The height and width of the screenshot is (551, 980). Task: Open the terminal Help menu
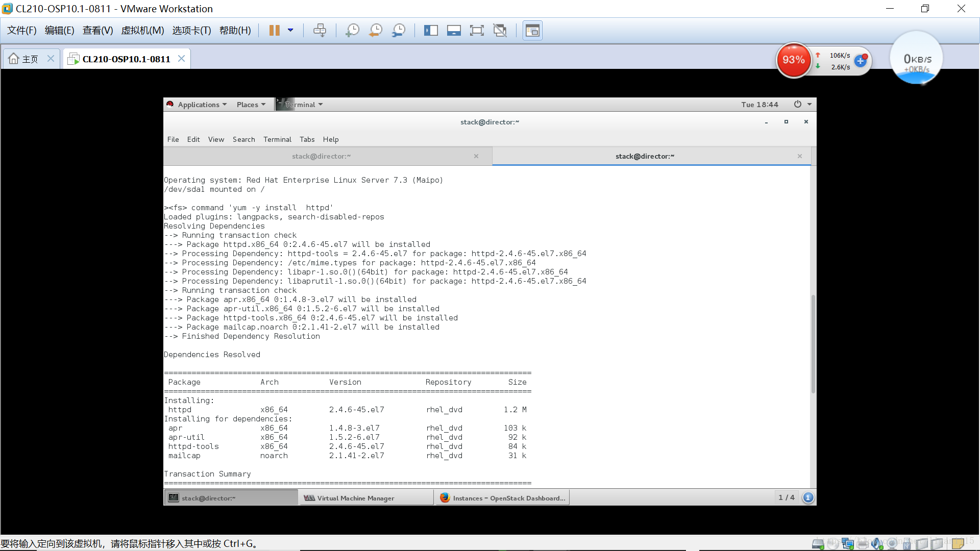[x=331, y=139]
